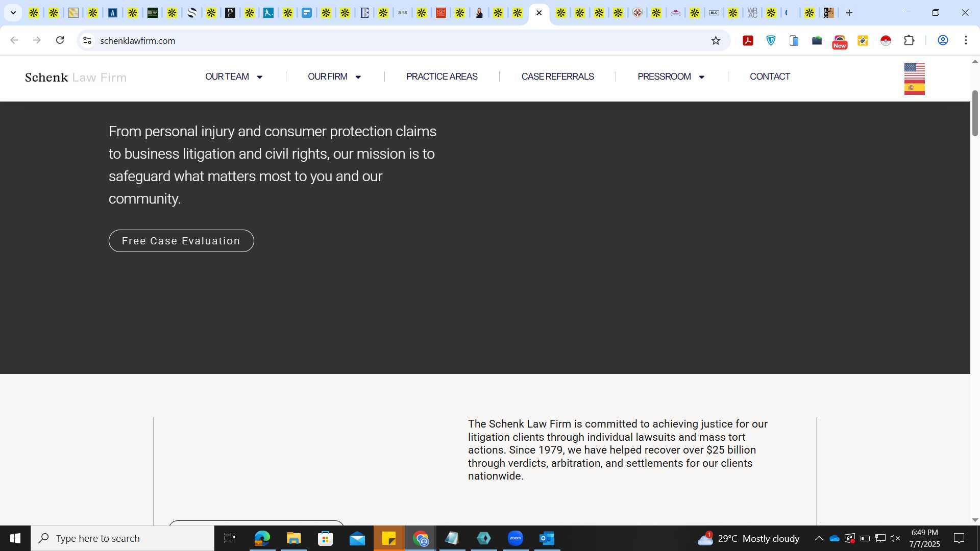
Task: Click the red 'New' badged extension icon
Action: click(840, 41)
